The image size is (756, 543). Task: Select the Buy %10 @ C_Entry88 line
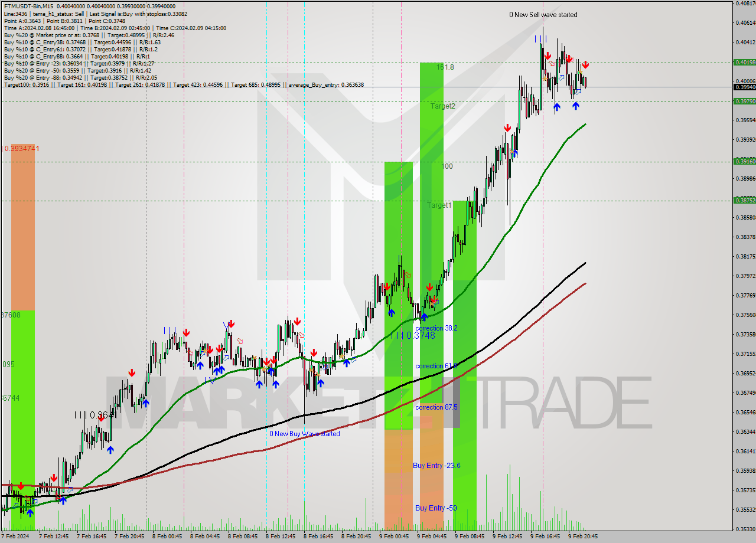[x=77, y=56]
